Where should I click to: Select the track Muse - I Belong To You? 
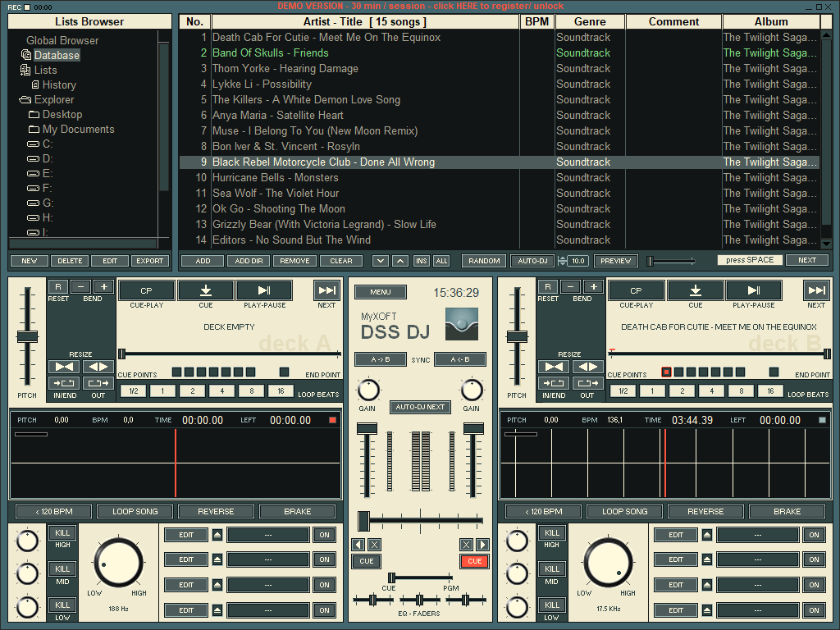click(315, 130)
